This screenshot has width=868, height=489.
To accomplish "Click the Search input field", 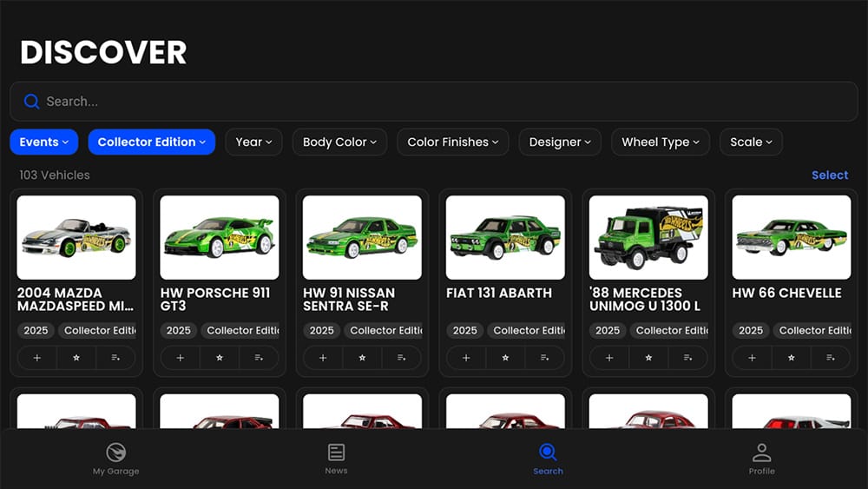I will pos(433,102).
